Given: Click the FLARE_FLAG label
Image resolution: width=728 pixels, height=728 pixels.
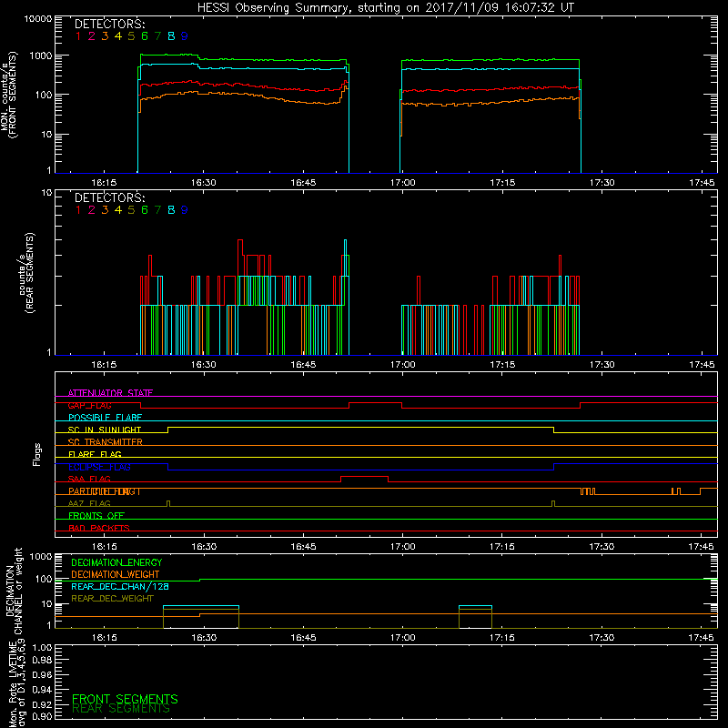Looking at the screenshot, I should point(95,454).
